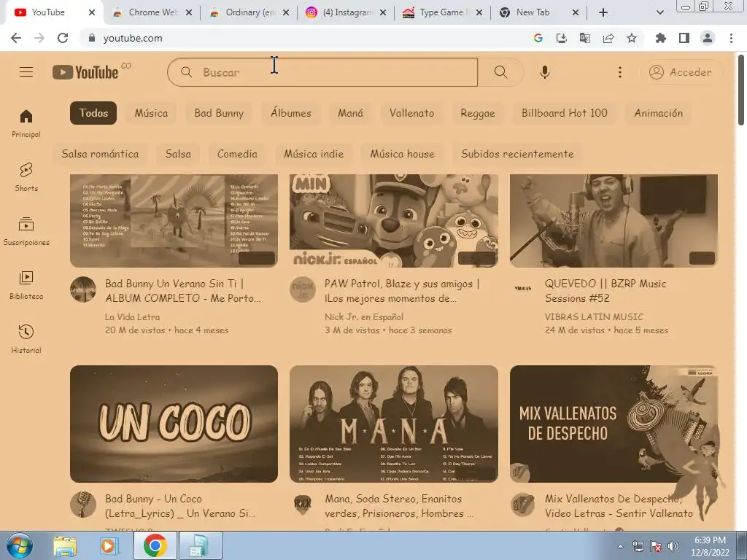Screen dimensions: 747x560
Task: Open Nick Jr. channel avatar
Action: [303, 289]
